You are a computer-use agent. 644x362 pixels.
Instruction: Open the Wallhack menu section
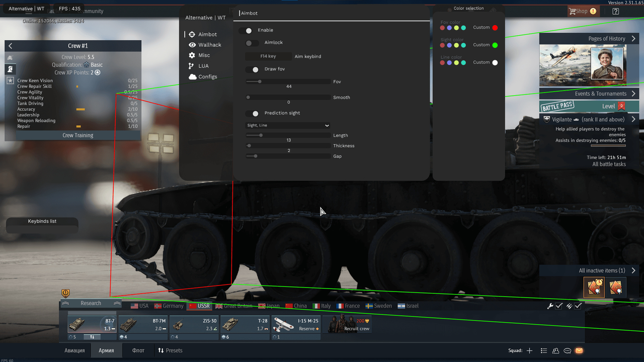point(205,45)
